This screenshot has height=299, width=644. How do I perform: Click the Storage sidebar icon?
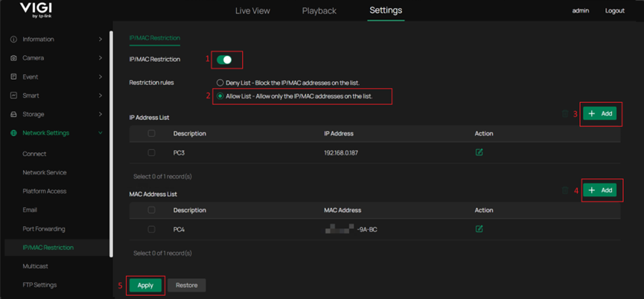click(13, 114)
